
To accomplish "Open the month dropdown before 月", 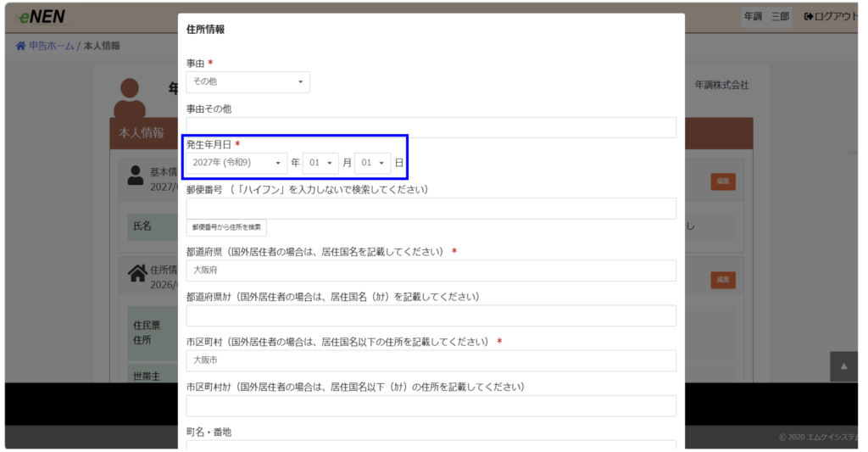I will tap(320, 163).
